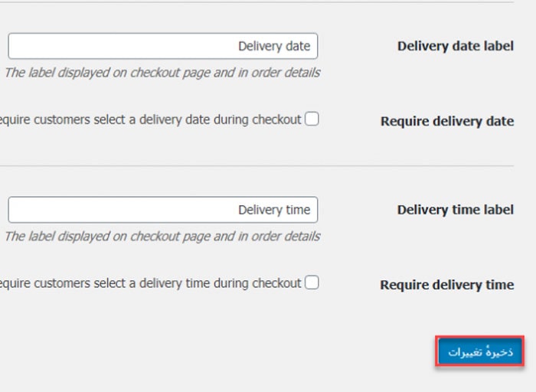This screenshot has height=392, width=536.
Task: Click the italic description under Delivery time field
Action: (162, 236)
